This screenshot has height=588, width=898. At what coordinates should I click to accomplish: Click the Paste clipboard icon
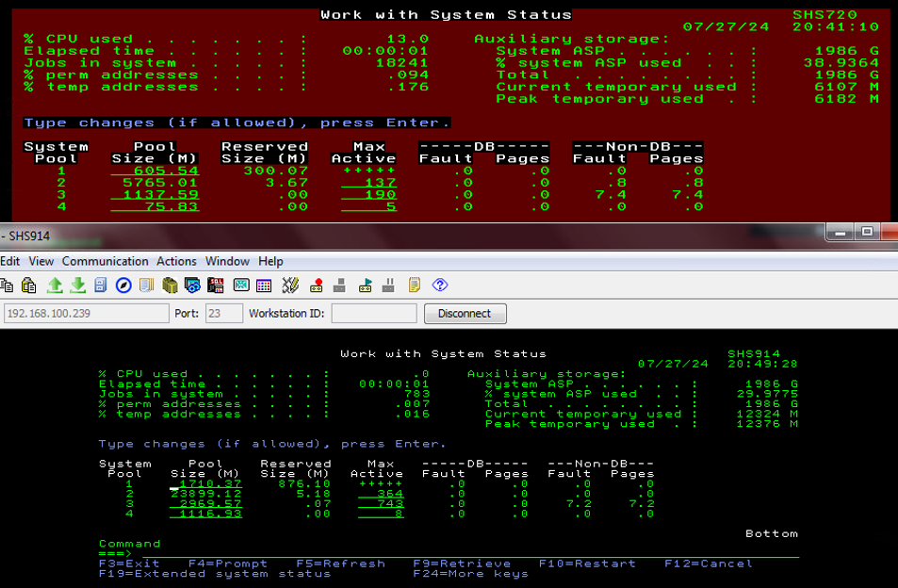(x=28, y=285)
